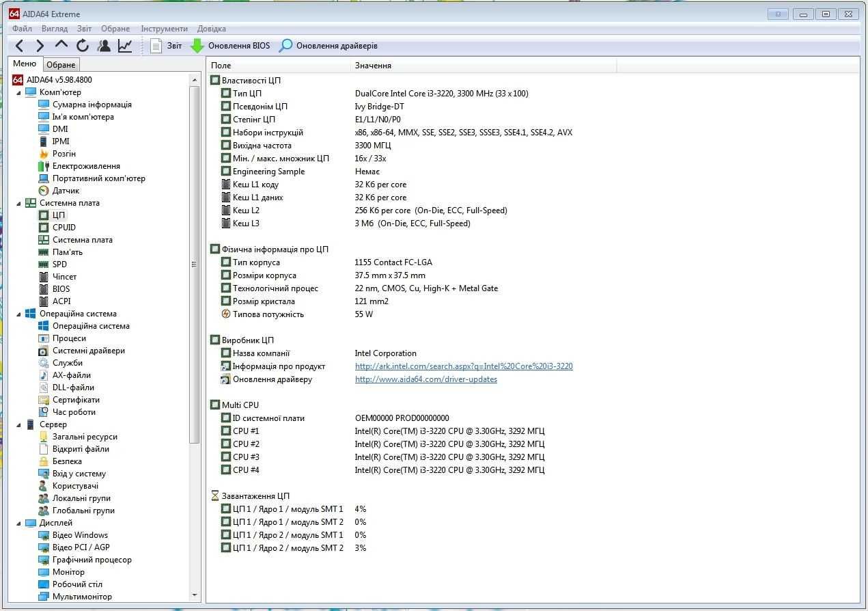Select CPUID in the tree
Viewport: 868px width, 611px height.
[x=64, y=228]
